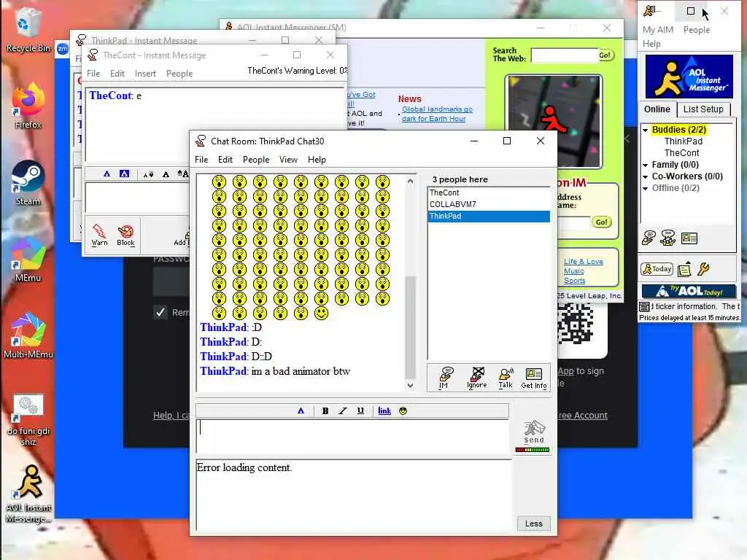Viewport: 747px width, 560px height.
Task: Open the Global landmarks Earth Hour news link
Action: tap(437, 114)
